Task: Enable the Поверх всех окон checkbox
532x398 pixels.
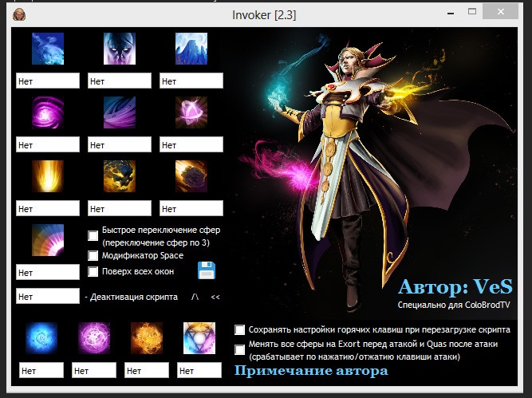Action: (x=93, y=271)
